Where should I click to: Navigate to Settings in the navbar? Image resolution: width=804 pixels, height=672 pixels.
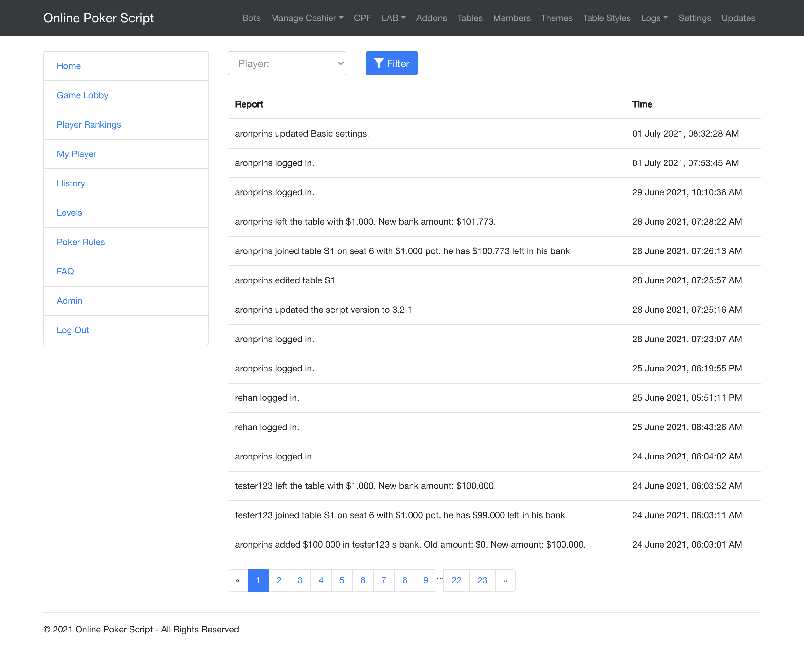click(695, 18)
